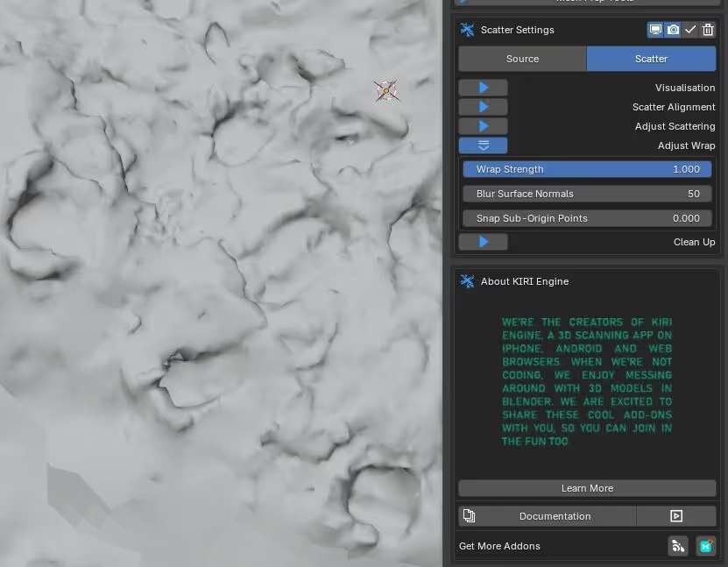728x567 pixels.
Task: Click the Blur Surface Normals field
Action: tap(587, 194)
